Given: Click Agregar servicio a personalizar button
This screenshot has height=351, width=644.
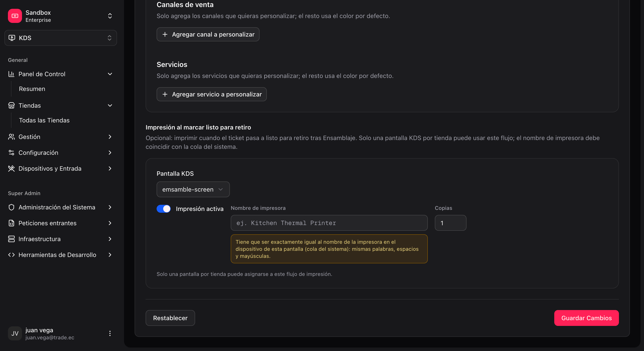Looking at the screenshot, I should (212, 94).
